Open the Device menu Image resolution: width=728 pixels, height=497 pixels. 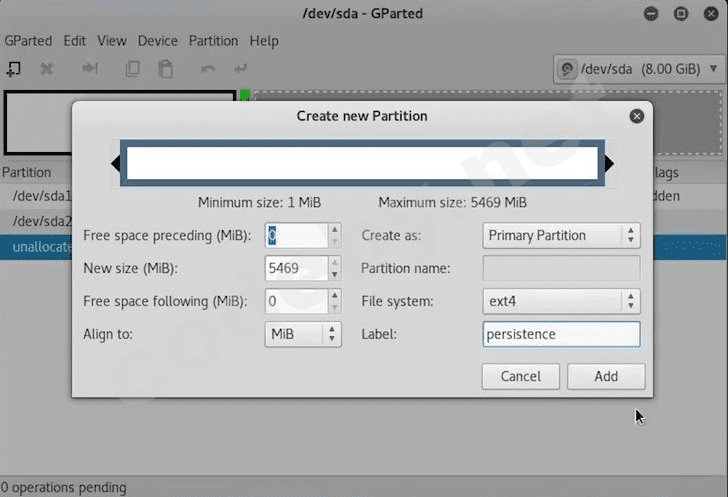(157, 41)
